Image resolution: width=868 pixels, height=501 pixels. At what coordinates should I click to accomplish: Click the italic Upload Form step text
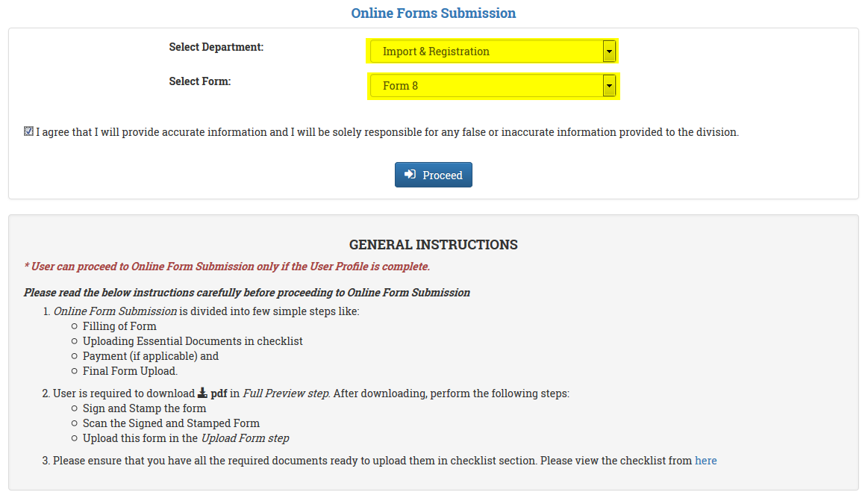(x=246, y=438)
